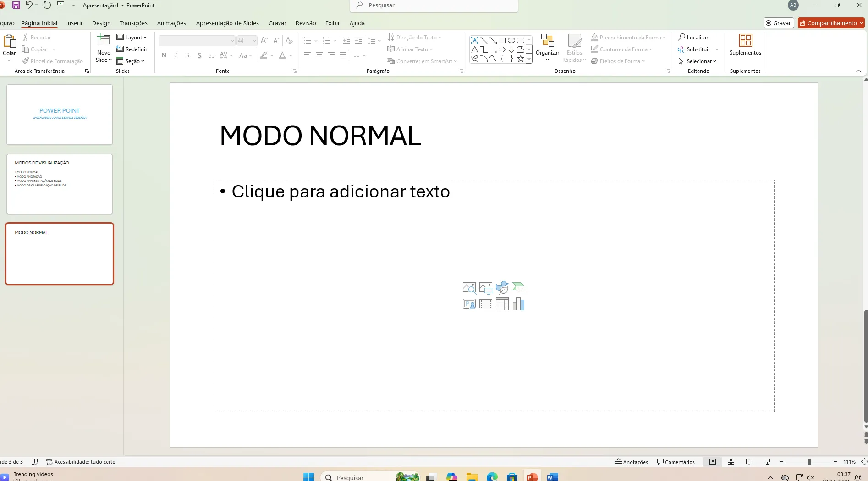Toggle bold formatting on selected text
868x481 pixels.
[164, 55]
